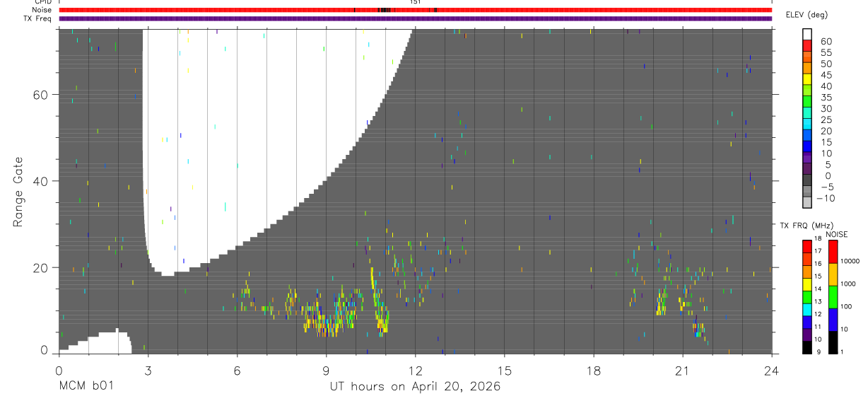Click the red Noise strip above the plot
868x401 pixels.
(415, 10)
